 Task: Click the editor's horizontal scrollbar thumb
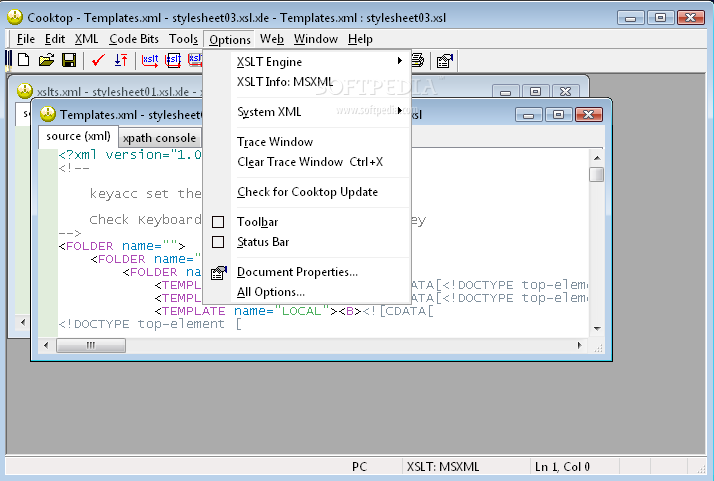tap(91, 345)
